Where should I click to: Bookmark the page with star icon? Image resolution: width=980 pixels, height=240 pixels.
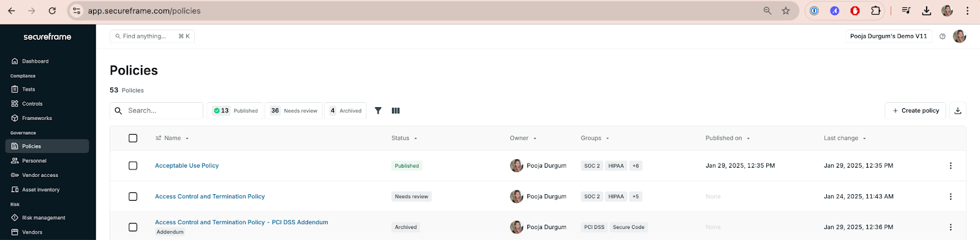786,10
